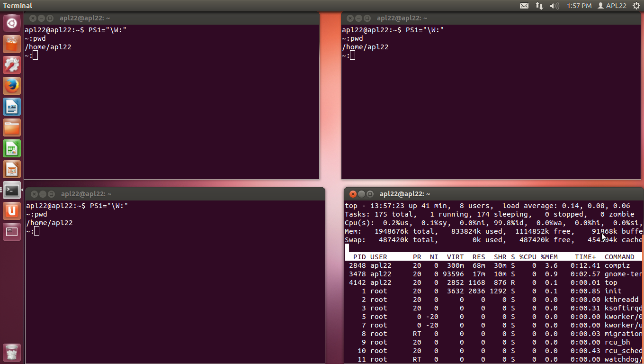
Task: Click the COMMAND column header in top
Action: point(619,257)
